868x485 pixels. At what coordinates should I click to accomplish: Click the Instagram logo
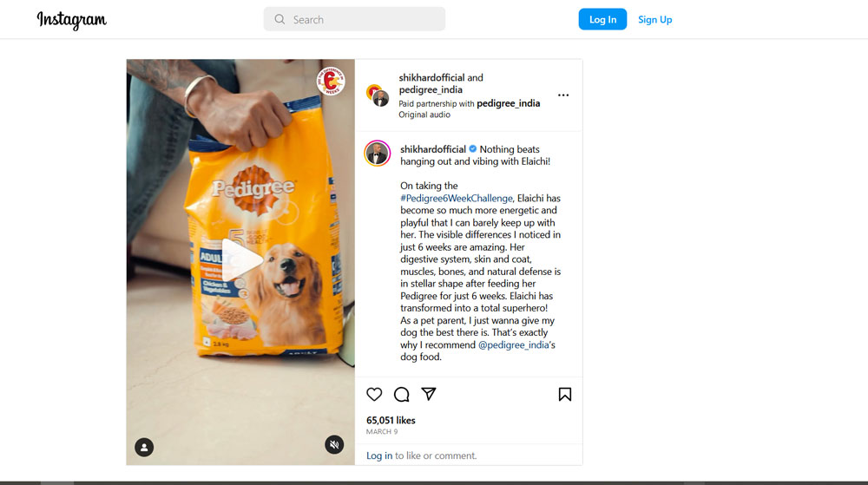point(72,20)
